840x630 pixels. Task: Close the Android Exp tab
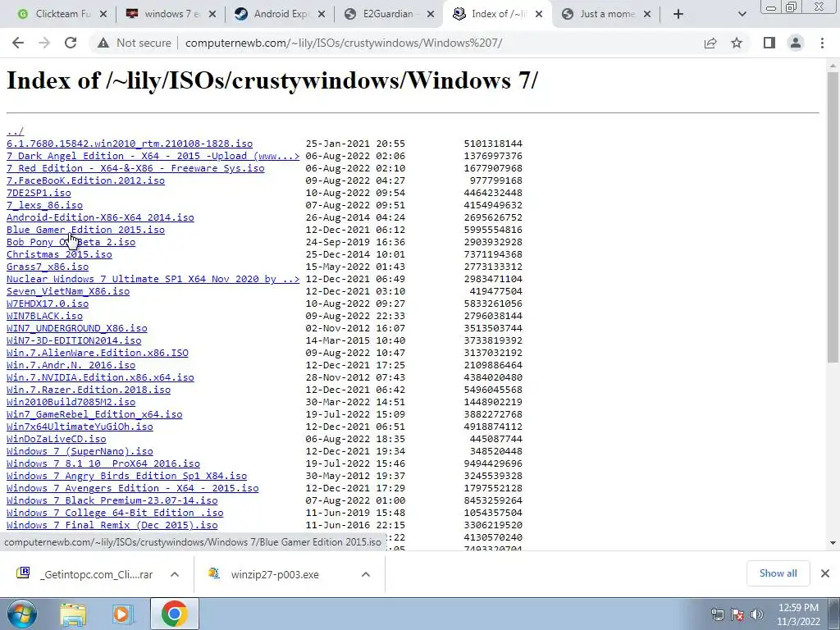tap(322, 14)
